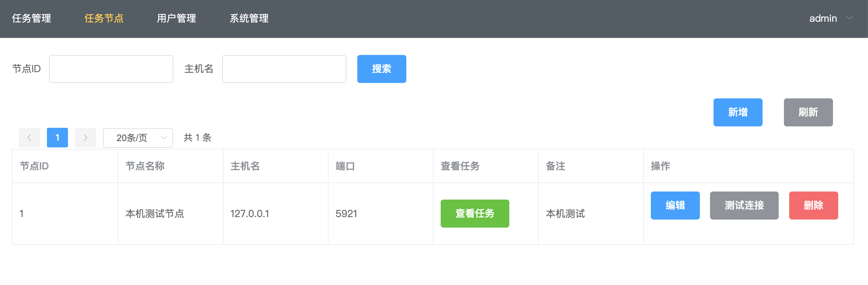Select page 1 in pagination
The width and height of the screenshot is (868, 285).
pyautogui.click(x=57, y=138)
